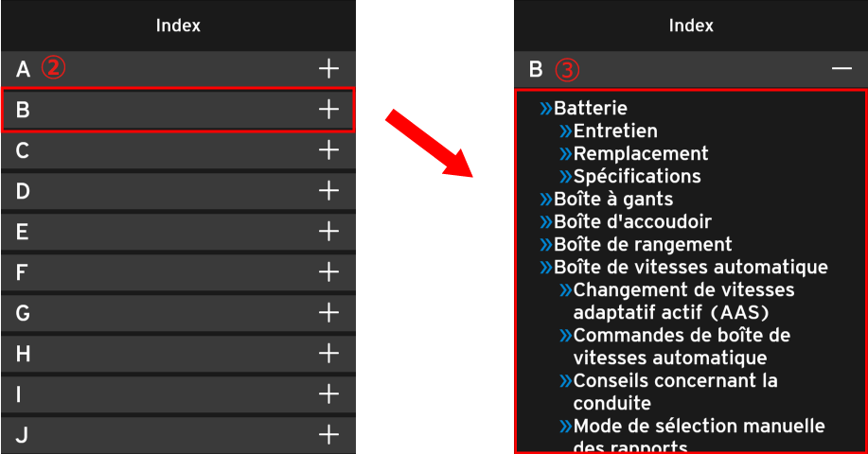868x454 pixels.
Task: Open letter G with its plus icon
Action: pyautogui.click(x=328, y=312)
